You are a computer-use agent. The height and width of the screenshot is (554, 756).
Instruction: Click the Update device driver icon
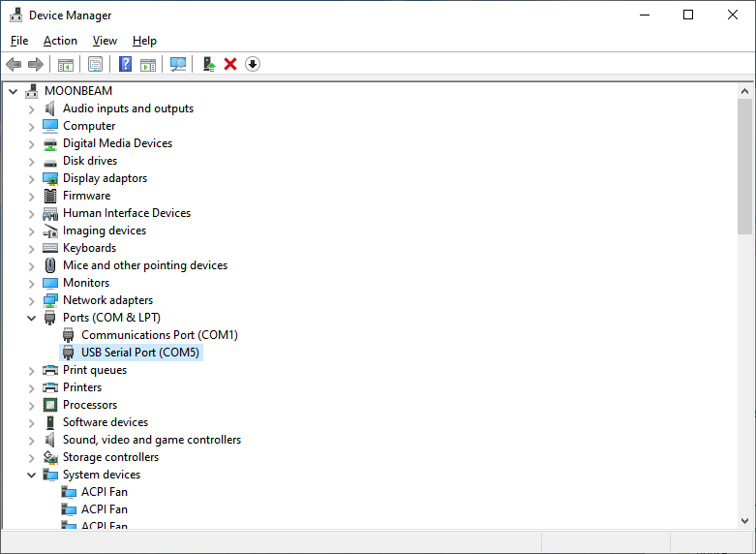[208, 64]
